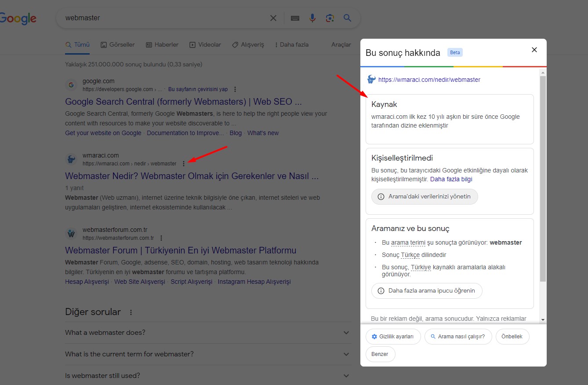
Task: Open the What's new sitelink
Action: click(263, 133)
